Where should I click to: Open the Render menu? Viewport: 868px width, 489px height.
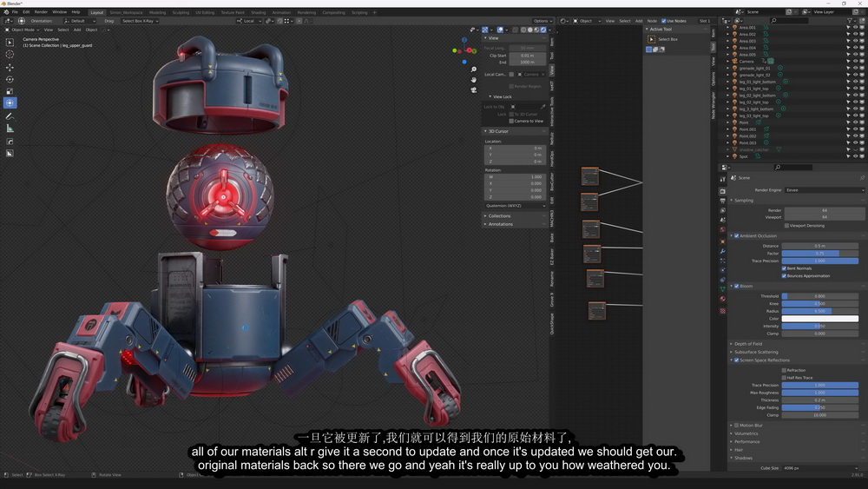41,12
